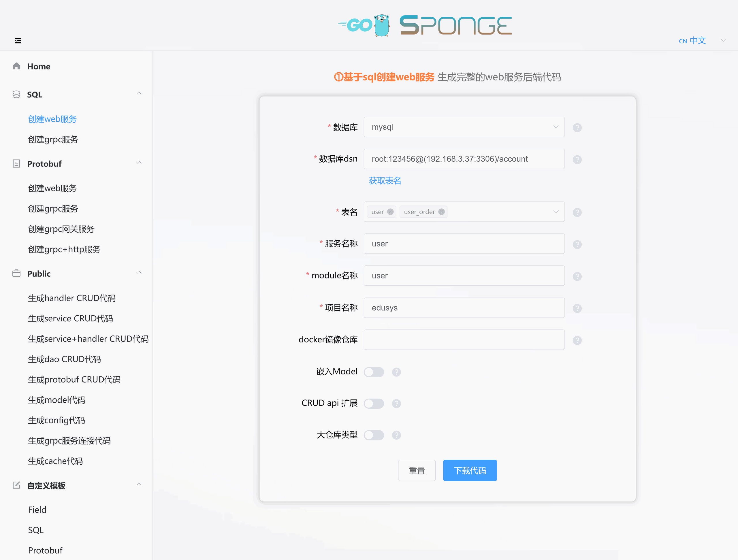Open 生成service CRUD代码 menu item
Image resolution: width=738 pixels, height=560 pixels.
pos(70,318)
